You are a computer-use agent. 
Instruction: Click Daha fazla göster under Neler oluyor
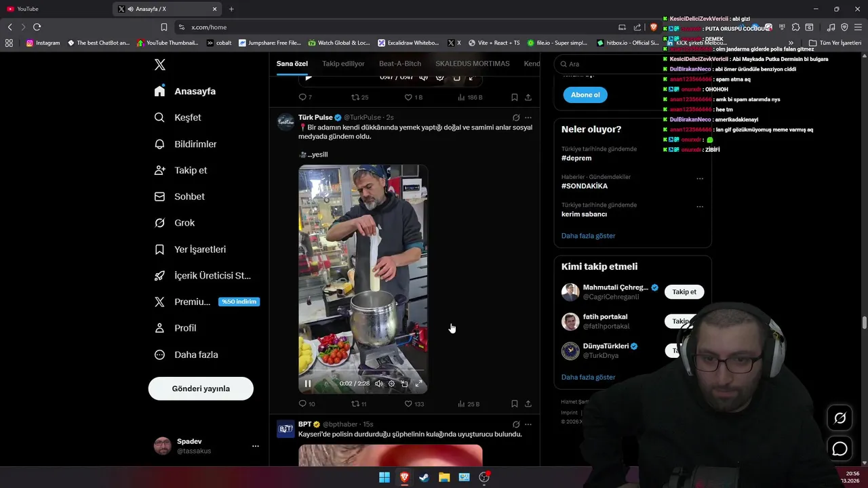coord(589,236)
